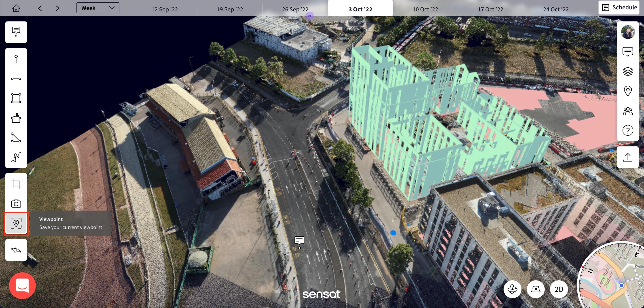The image size is (644, 308).
Task: Open the Week timescale dropdown
Action: click(98, 8)
